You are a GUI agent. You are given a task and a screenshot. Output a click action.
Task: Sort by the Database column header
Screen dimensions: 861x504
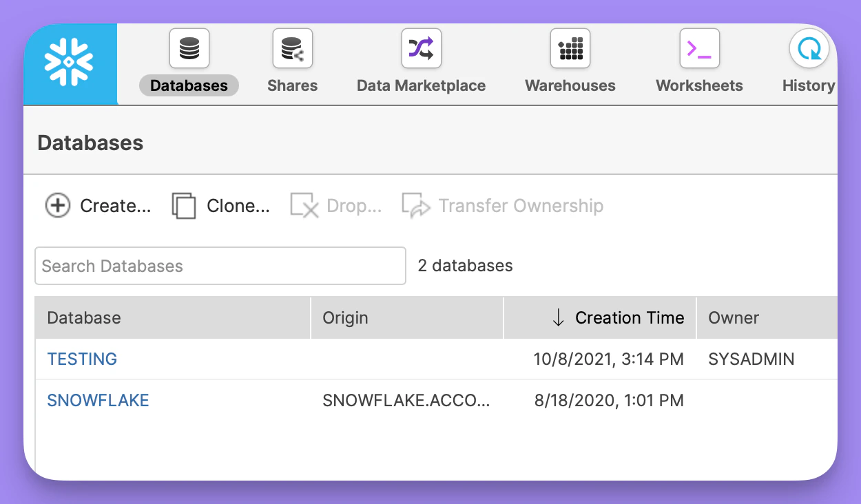pos(173,317)
